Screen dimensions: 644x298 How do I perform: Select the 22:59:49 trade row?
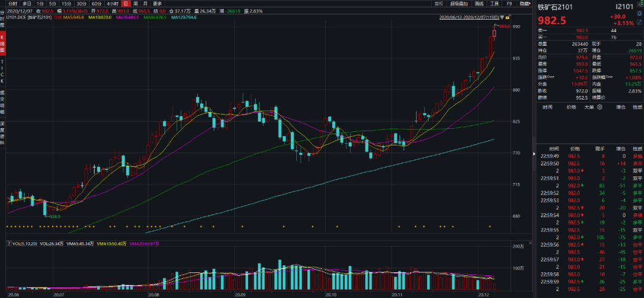tap(590, 156)
